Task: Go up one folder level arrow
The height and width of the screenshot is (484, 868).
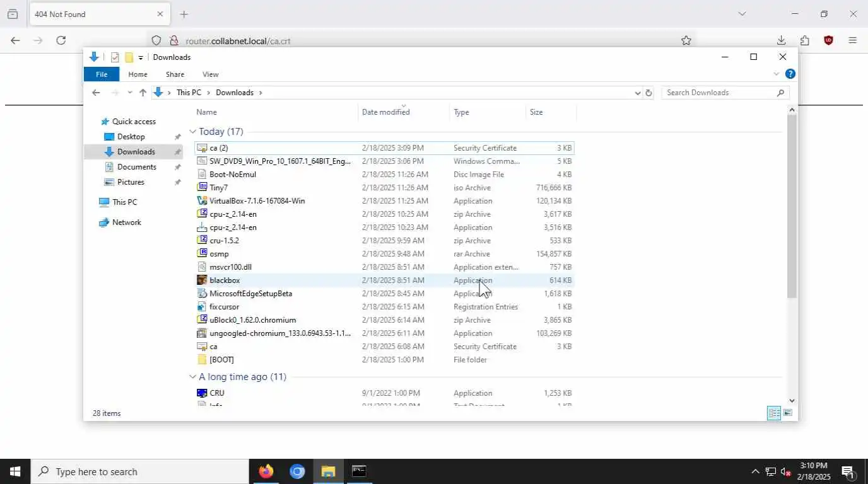Action: point(143,93)
